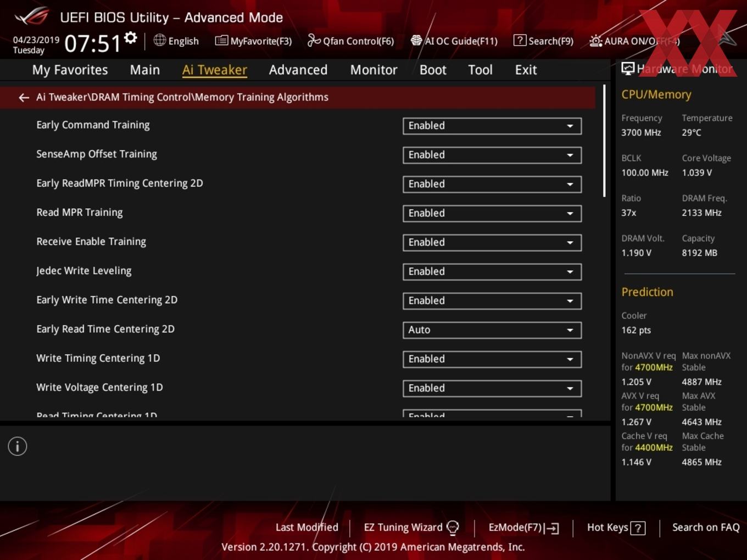The image size is (747, 560).
Task: Open Early ReadMPR Timing Centering 2D dropdown
Action: 492,184
